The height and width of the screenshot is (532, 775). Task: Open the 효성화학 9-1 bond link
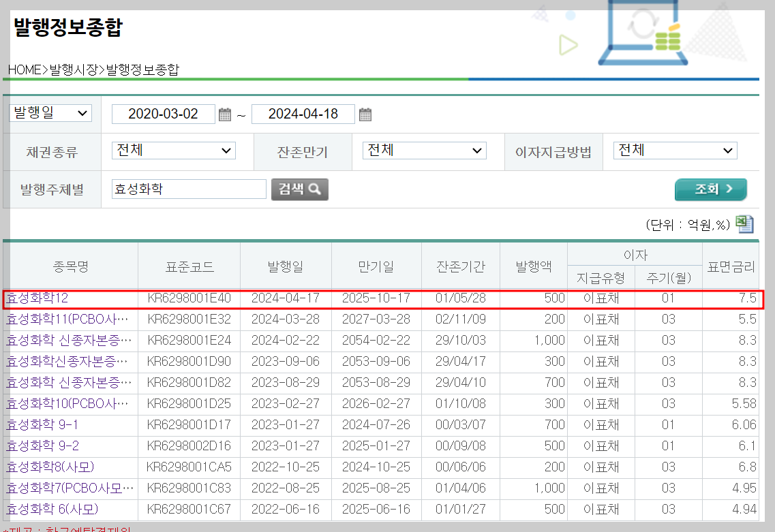[42, 425]
